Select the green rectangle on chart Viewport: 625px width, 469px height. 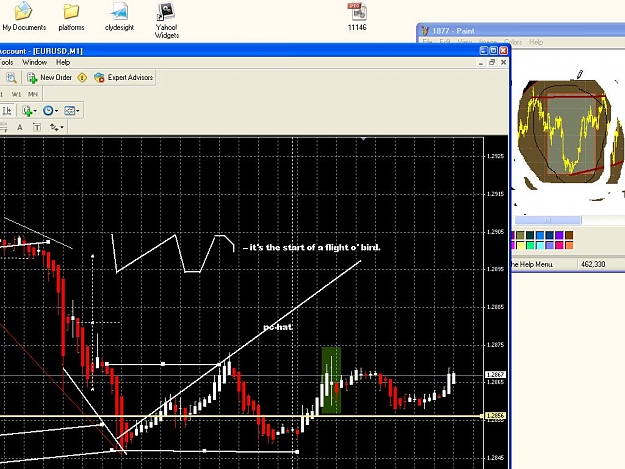pos(331,381)
